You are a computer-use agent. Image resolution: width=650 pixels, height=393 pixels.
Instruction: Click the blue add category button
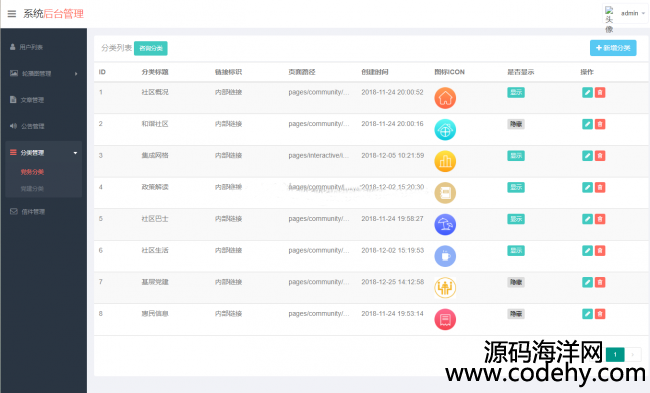coord(613,48)
